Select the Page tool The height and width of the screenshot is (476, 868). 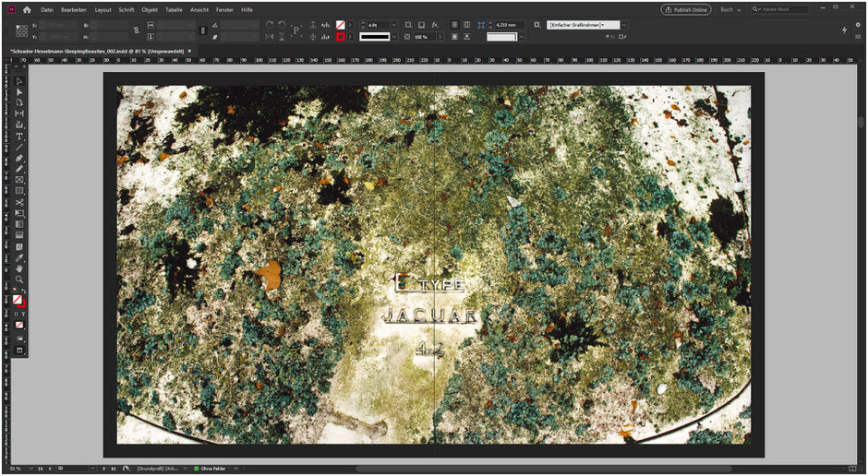19,102
